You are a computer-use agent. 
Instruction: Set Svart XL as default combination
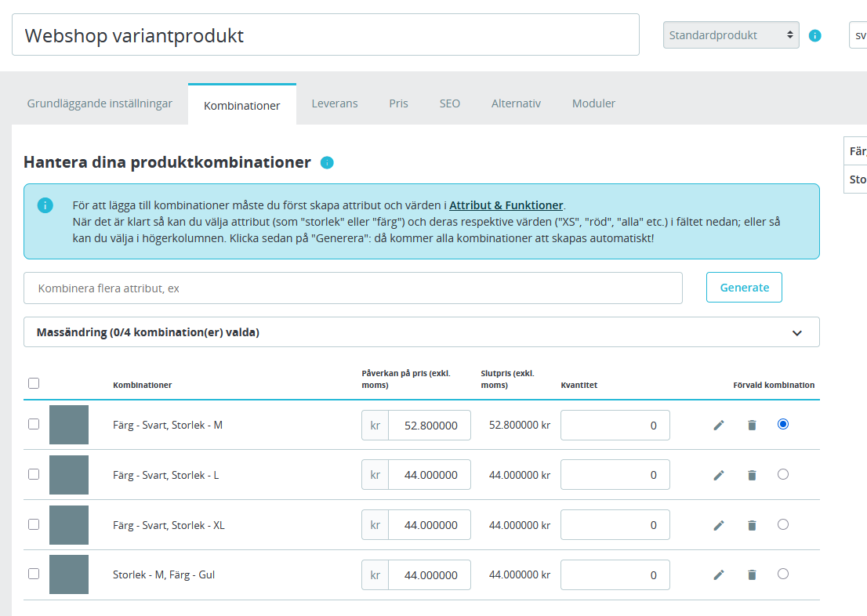782,524
